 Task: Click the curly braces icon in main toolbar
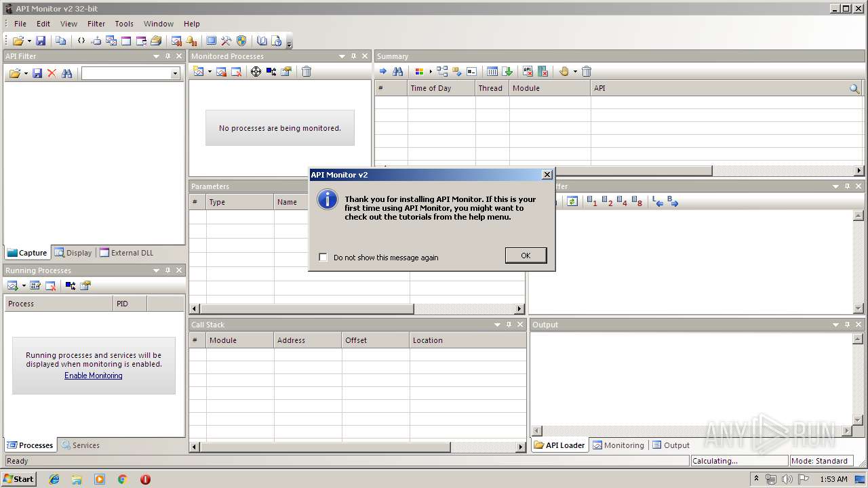click(81, 41)
